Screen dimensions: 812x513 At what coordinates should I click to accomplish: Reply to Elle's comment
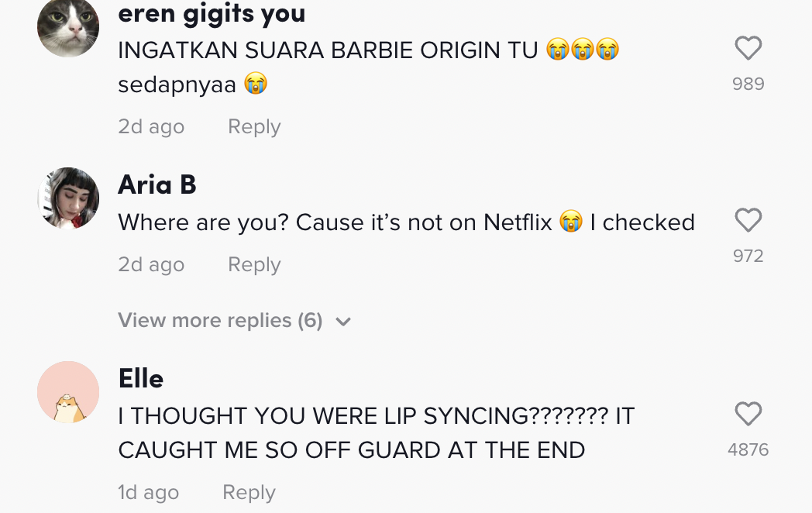[249, 493]
